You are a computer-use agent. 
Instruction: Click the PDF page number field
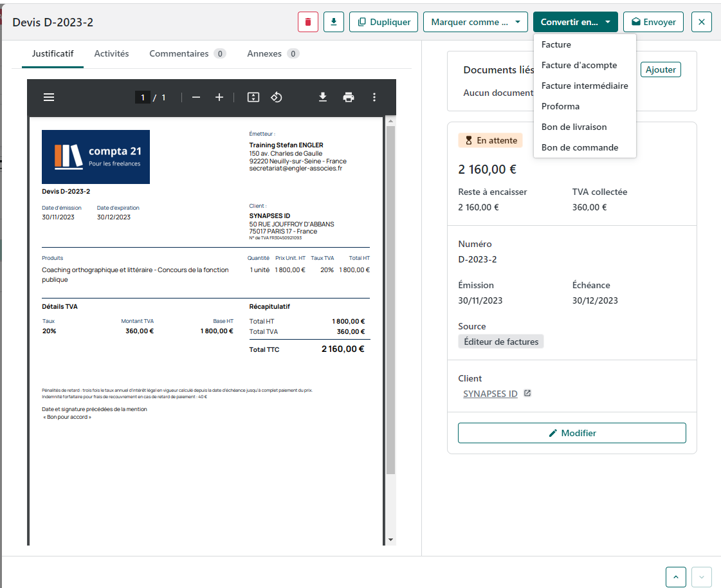[143, 98]
